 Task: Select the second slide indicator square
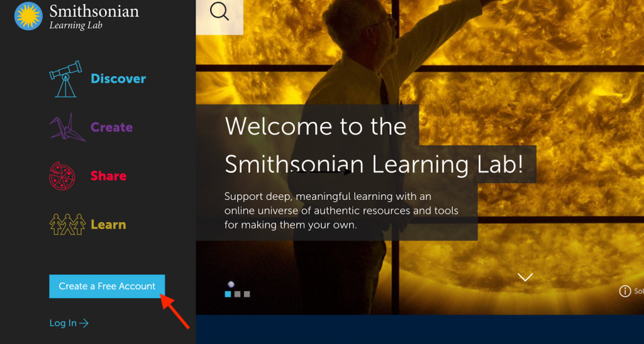point(237,294)
